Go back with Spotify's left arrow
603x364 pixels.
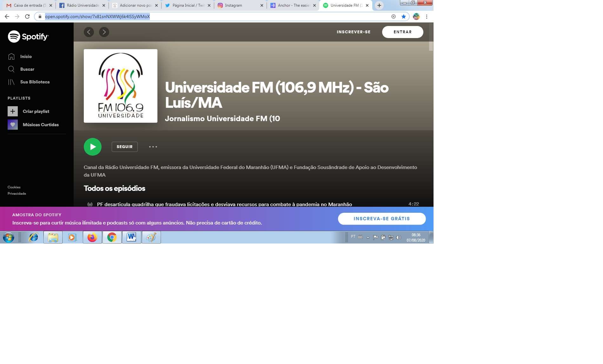[89, 32]
